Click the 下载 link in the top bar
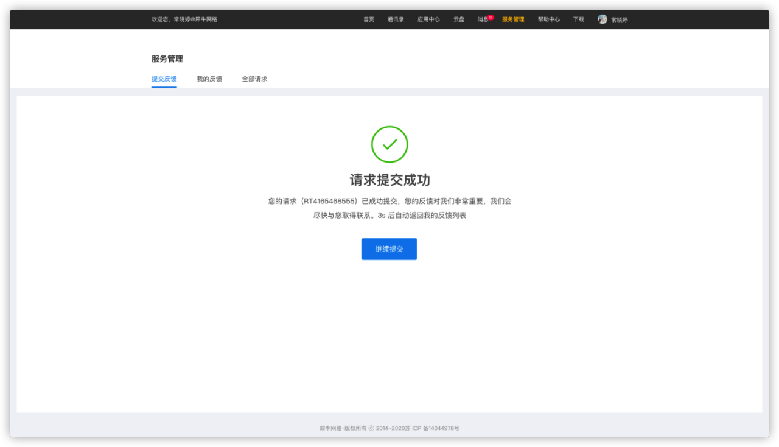Screen dimensions: 779x447 [x=578, y=19]
